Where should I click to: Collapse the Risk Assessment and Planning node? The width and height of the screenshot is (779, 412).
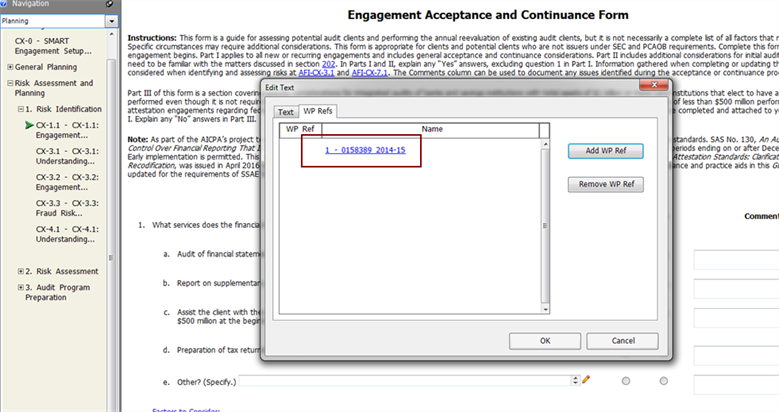[x=10, y=83]
